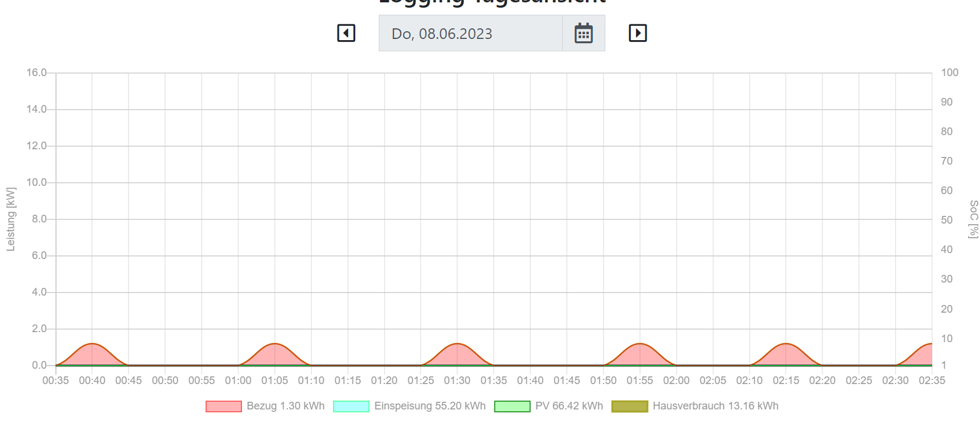Viewport: 980px width, 423px height.
Task: Toggle Hausverbrauch olive legend swatch
Action: (x=630, y=406)
